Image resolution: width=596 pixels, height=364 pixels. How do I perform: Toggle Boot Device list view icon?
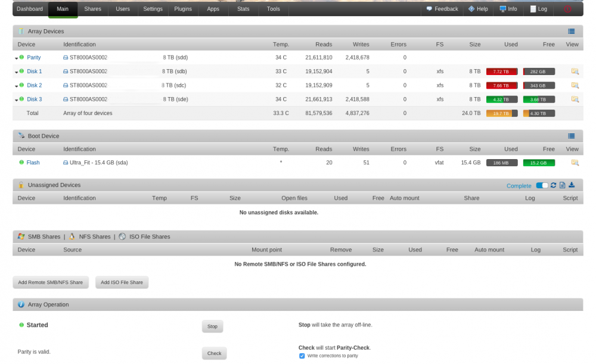pos(572,136)
